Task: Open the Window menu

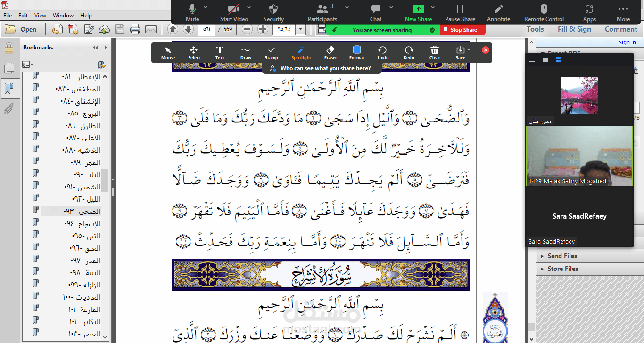Action: (63, 16)
